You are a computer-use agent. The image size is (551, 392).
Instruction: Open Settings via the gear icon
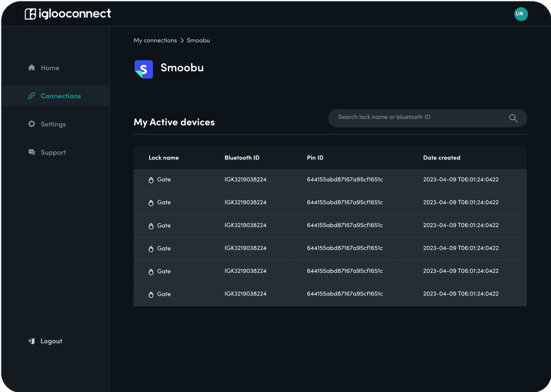pyautogui.click(x=32, y=124)
